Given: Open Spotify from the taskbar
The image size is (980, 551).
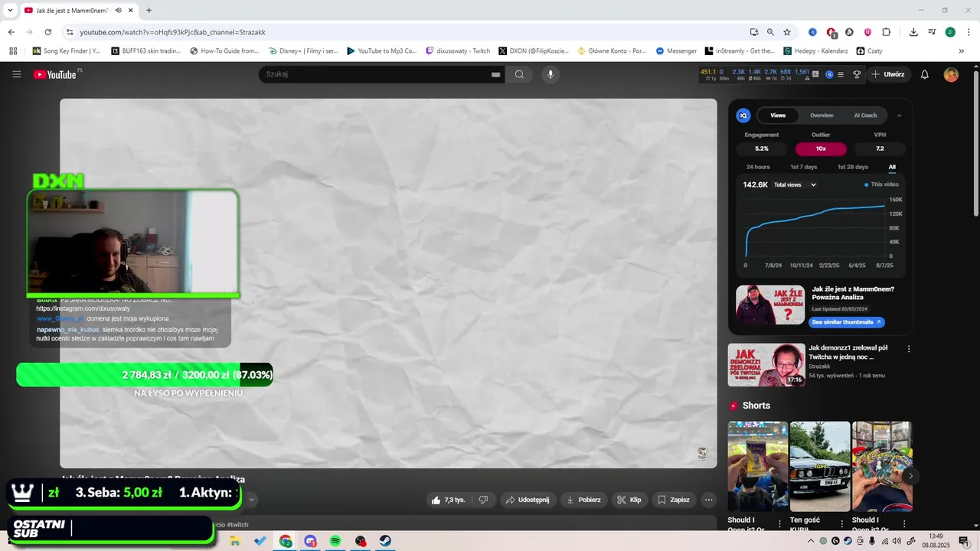Looking at the screenshot, I should [x=335, y=541].
